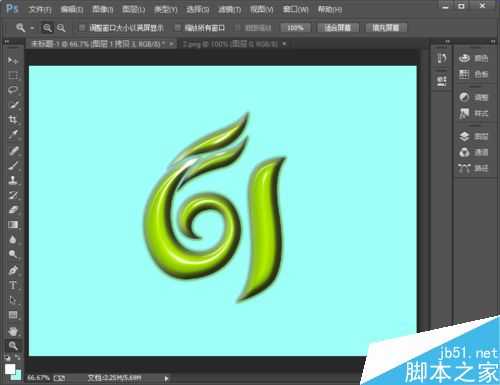The image size is (500, 385).
Task: Click the foreground color swatch
Action: 10,369
